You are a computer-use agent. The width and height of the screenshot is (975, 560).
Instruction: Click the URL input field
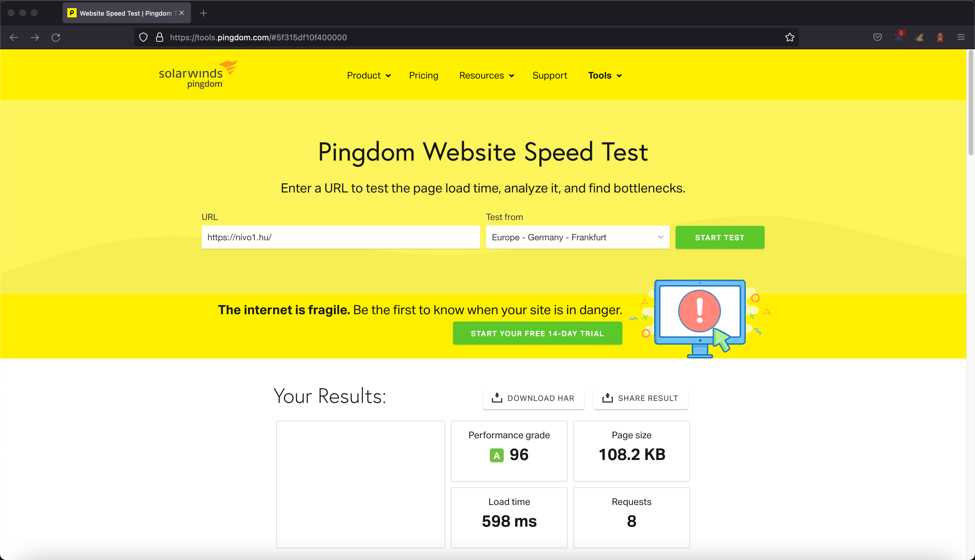[x=340, y=237]
